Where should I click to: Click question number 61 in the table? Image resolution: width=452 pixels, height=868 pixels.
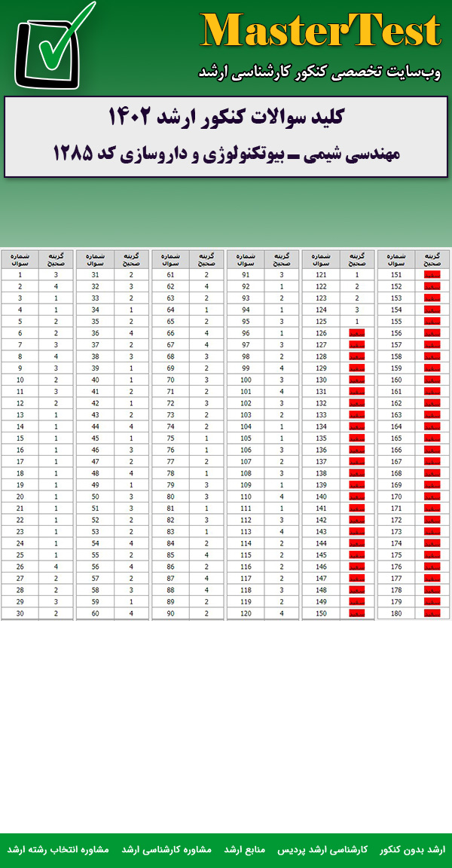point(171,275)
